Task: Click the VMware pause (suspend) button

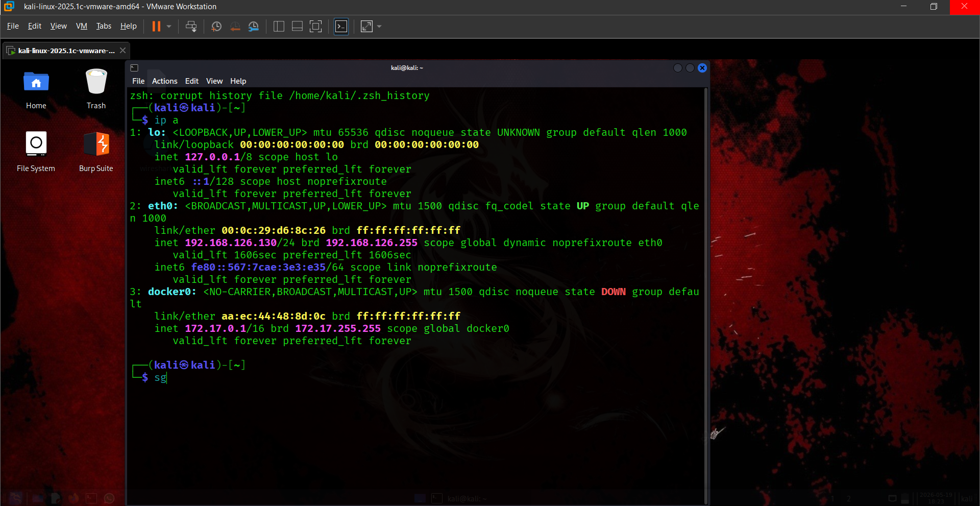Action: 156,26
